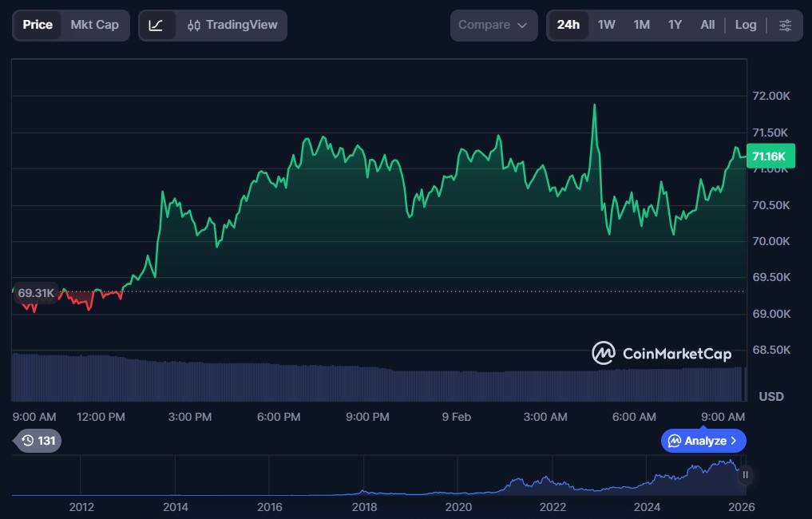Select the 1Y time range

tap(675, 26)
